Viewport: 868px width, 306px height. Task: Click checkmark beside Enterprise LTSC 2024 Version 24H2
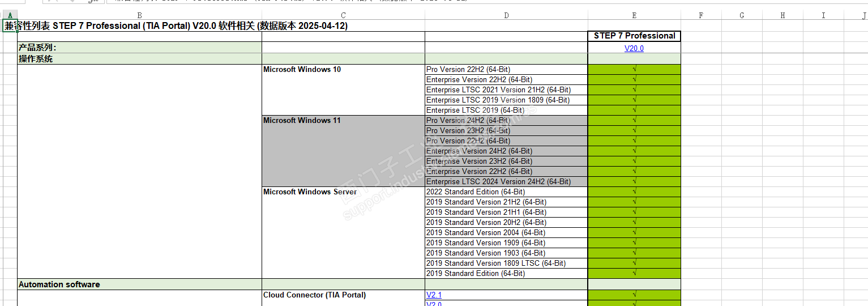click(634, 182)
